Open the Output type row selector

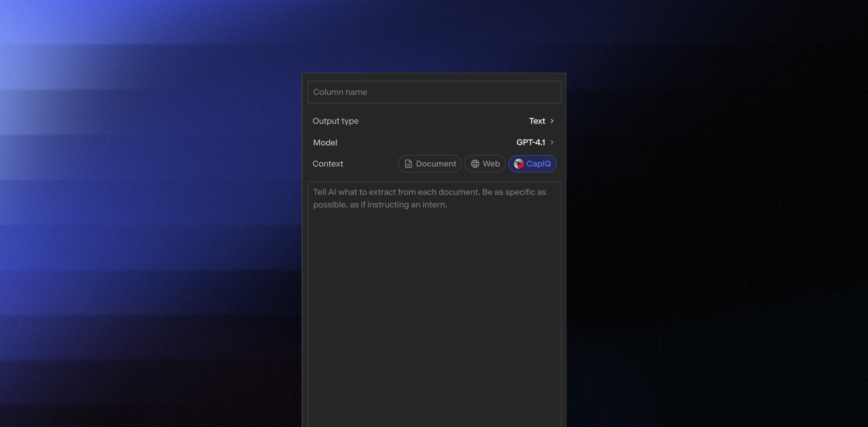click(434, 121)
